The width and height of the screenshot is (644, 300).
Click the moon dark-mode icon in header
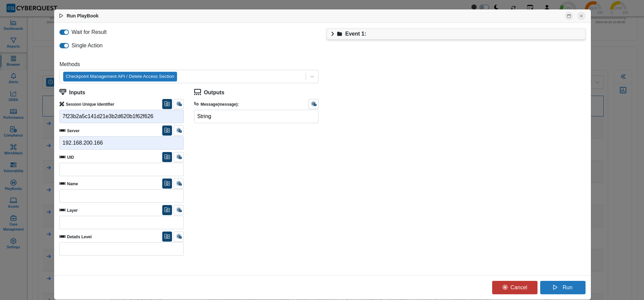click(x=496, y=7)
